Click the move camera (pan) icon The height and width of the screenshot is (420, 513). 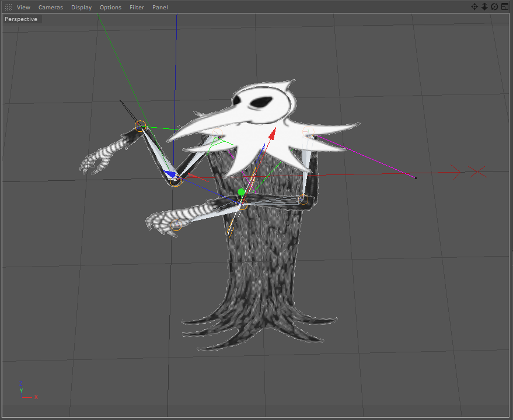point(474,7)
